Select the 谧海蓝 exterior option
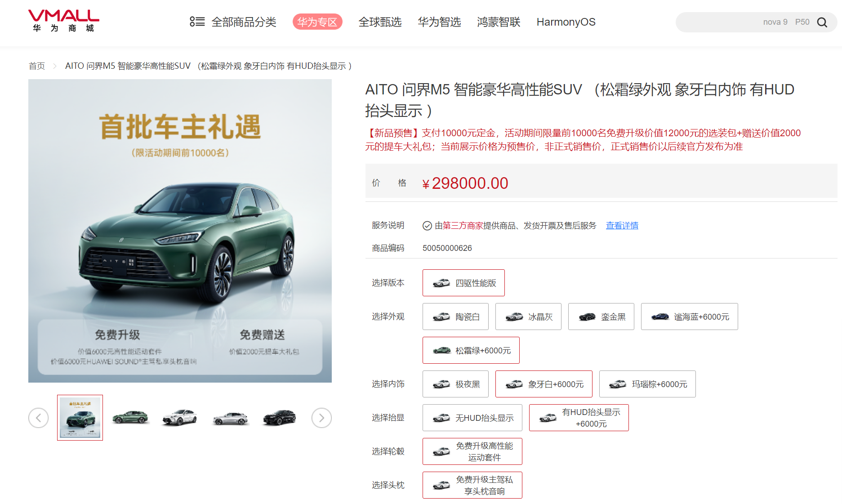 [x=689, y=317]
